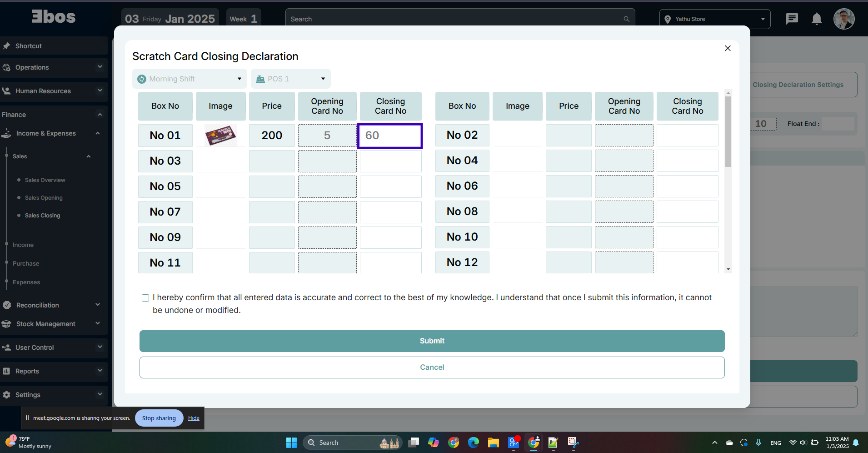
Task: Cancel the closing declaration
Action: point(432,367)
